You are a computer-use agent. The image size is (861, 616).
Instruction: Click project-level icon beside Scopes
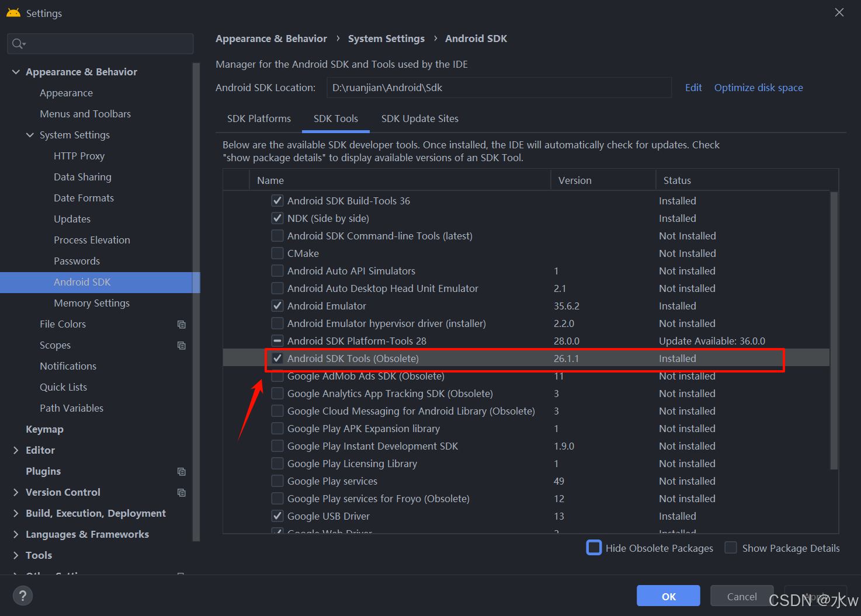pyautogui.click(x=182, y=345)
